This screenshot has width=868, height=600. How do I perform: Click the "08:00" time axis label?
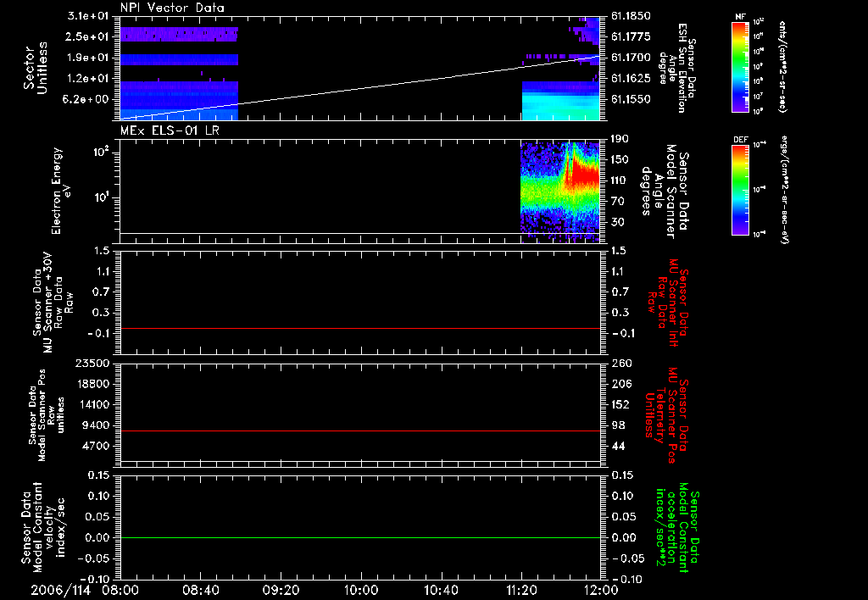(120, 590)
